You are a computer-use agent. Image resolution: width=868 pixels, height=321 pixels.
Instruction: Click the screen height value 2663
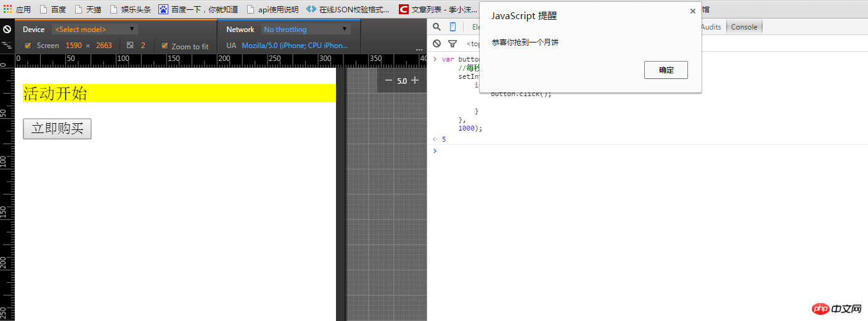click(x=104, y=46)
